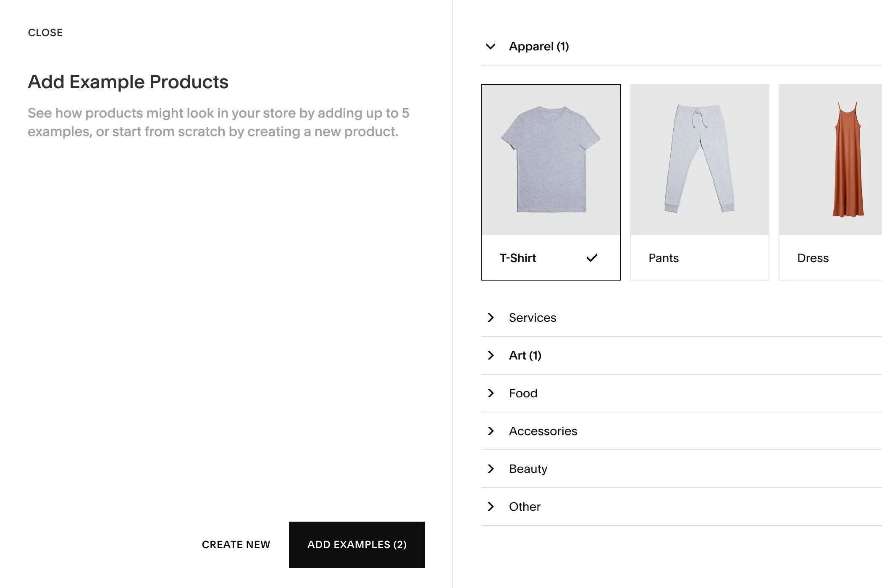Image resolution: width=882 pixels, height=588 pixels.
Task: Expand the Art category chevron
Action: click(491, 355)
